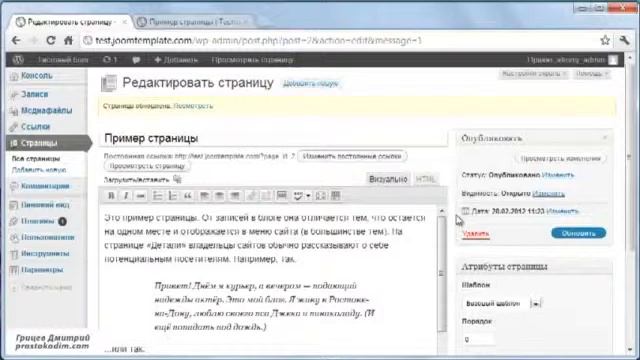This screenshot has height=360, width=640.
Task: Switch to the Пример страницы browser tab
Action: click(x=194, y=22)
